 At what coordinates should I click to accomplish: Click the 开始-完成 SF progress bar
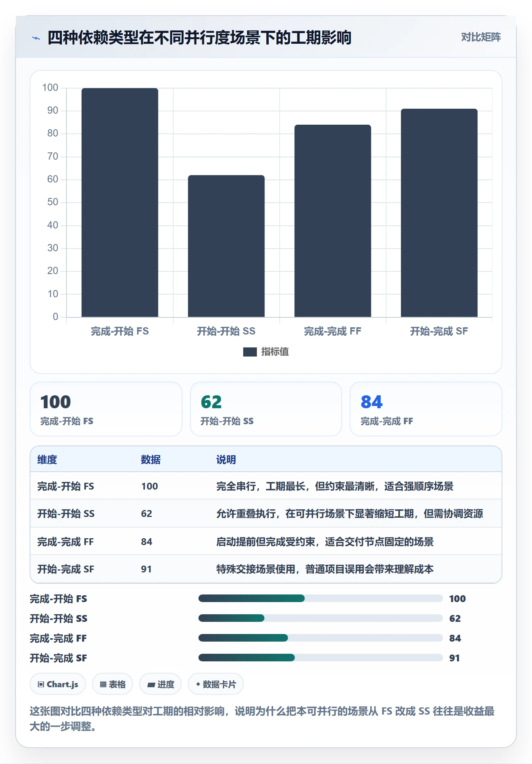(320, 658)
